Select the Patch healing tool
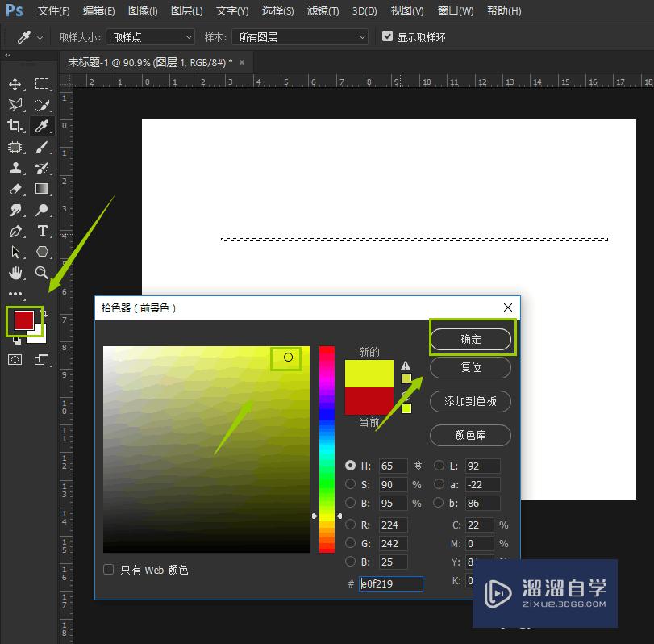Screen dimensions: 654x644 [x=15, y=147]
